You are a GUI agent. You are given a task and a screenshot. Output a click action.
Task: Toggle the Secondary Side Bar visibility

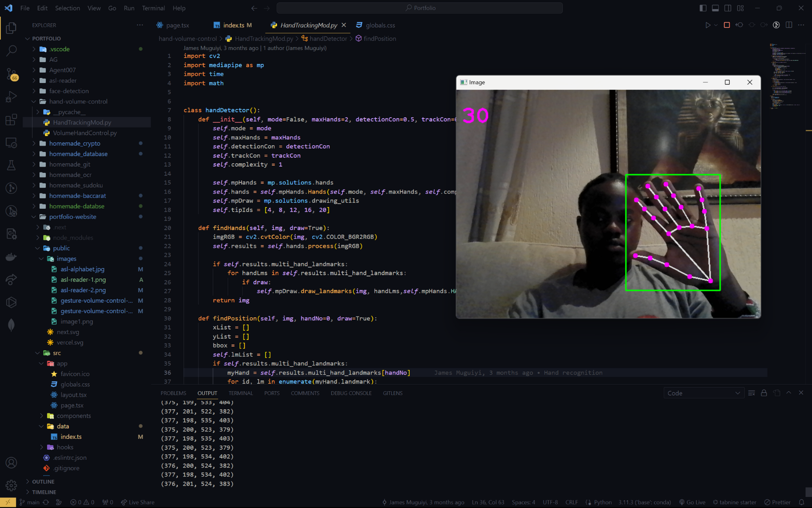(728, 8)
